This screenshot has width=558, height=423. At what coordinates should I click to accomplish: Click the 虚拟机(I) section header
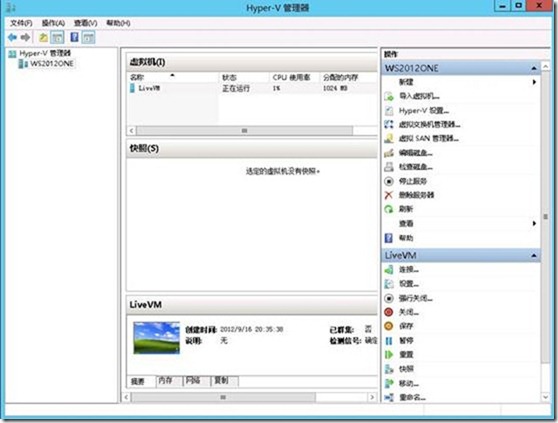[x=252, y=62]
